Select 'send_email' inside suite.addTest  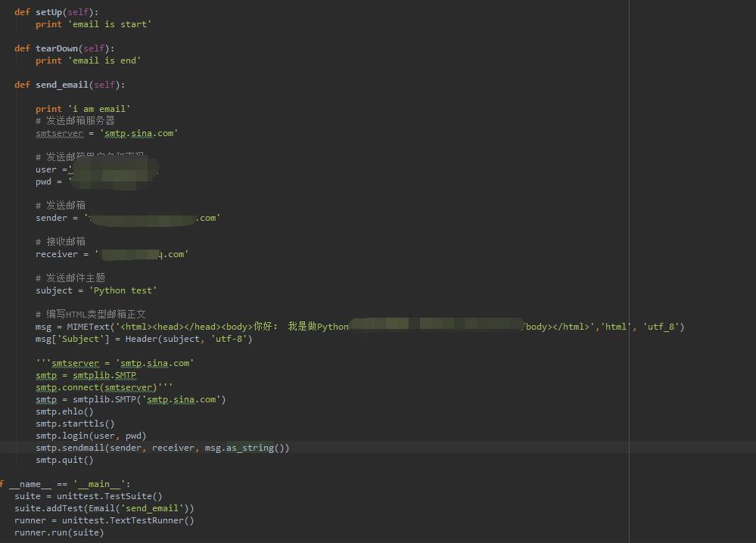coord(152,507)
